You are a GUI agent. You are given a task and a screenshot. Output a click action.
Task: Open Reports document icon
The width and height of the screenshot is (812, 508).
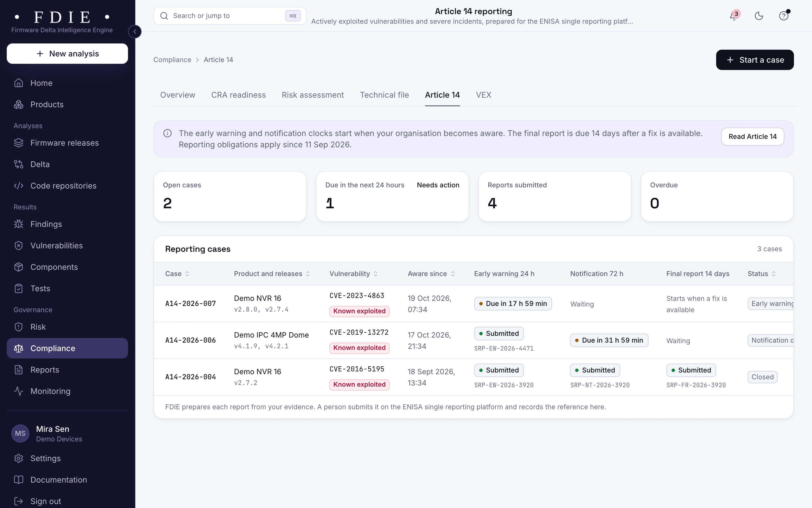tap(19, 370)
